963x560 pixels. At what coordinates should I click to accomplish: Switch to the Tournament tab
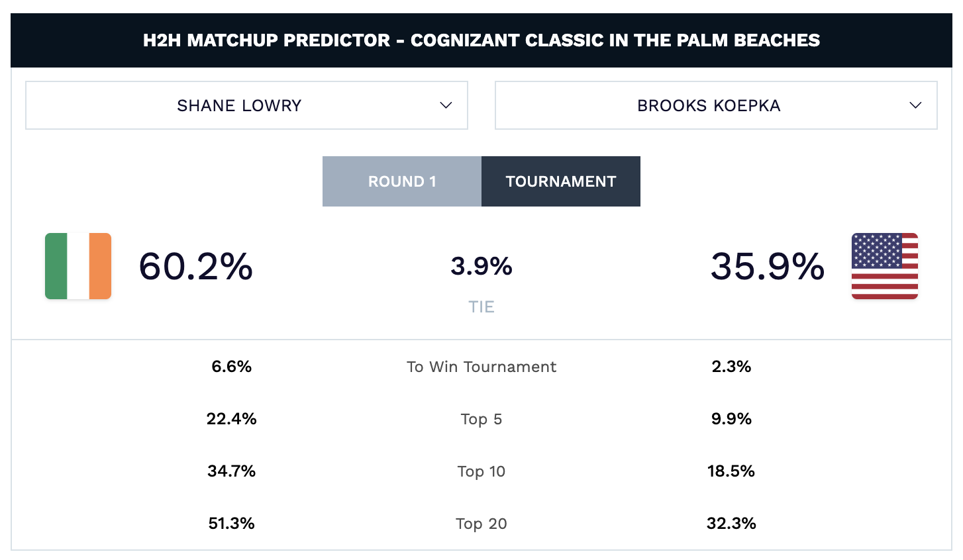(x=561, y=181)
